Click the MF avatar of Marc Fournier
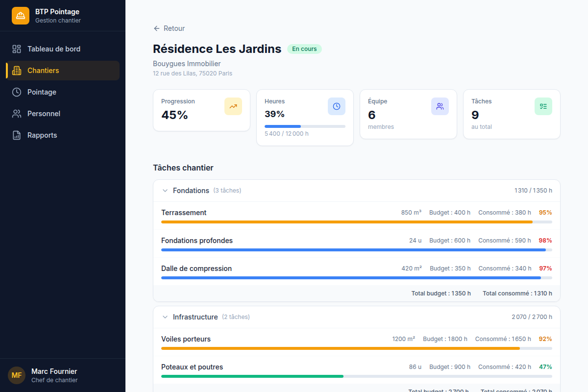The width and height of the screenshot is (588, 392). pos(17,375)
